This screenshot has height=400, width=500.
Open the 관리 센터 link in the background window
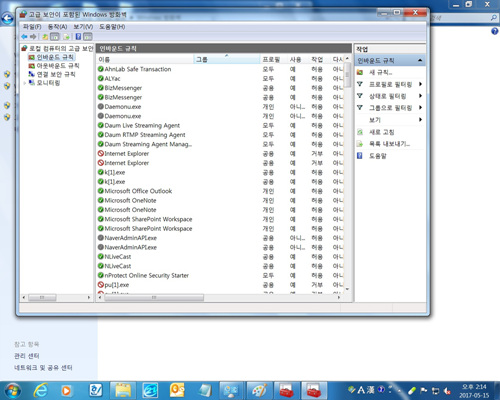pos(27,356)
